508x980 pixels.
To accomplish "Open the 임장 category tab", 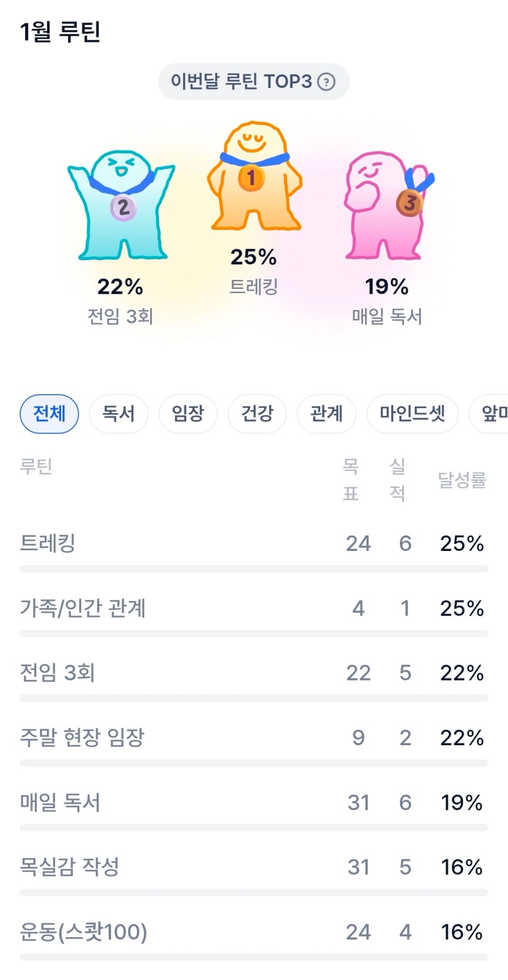I will [x=188, y=414].
